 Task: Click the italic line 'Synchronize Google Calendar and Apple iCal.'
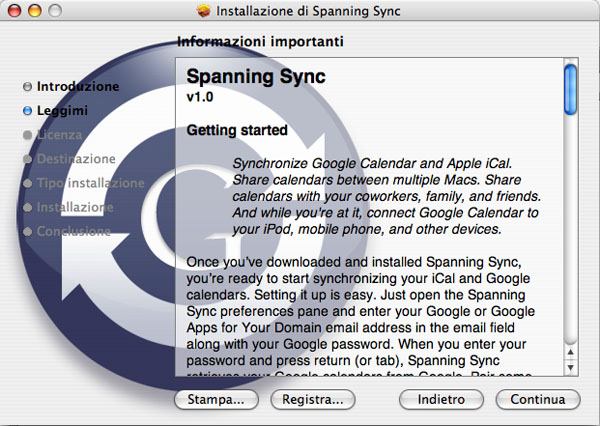point(372,163)
